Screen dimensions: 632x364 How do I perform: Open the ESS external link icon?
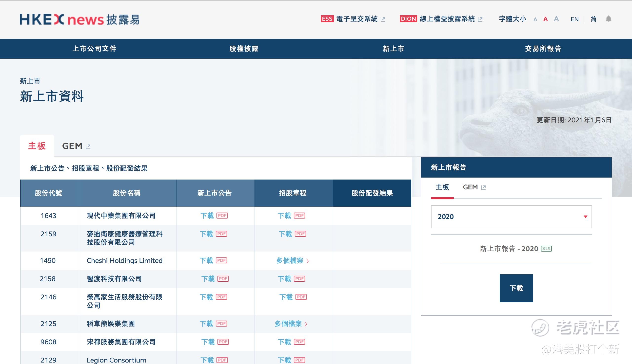click(383, 19)
